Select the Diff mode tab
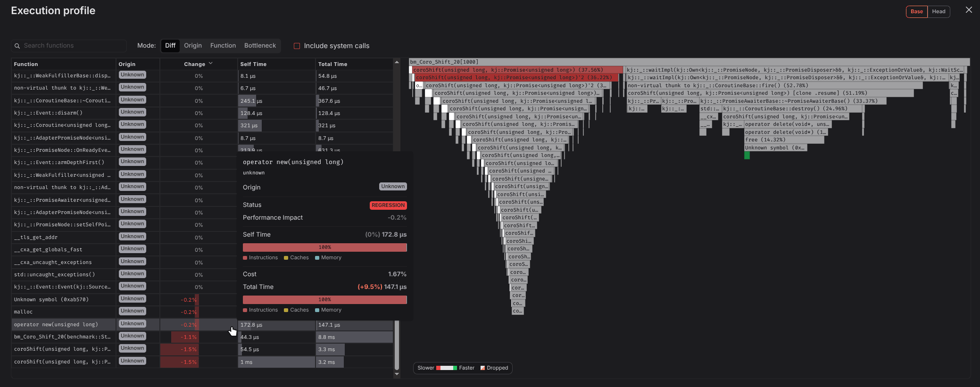Screen dimensions: 980x387 click(x=170, y=46)
